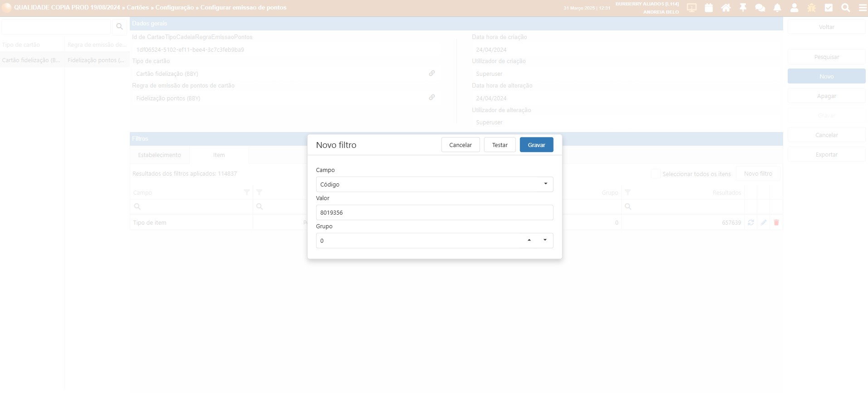Open global search magnifier in header
This screenshot has height=393, width=868.
click(846, 8)
